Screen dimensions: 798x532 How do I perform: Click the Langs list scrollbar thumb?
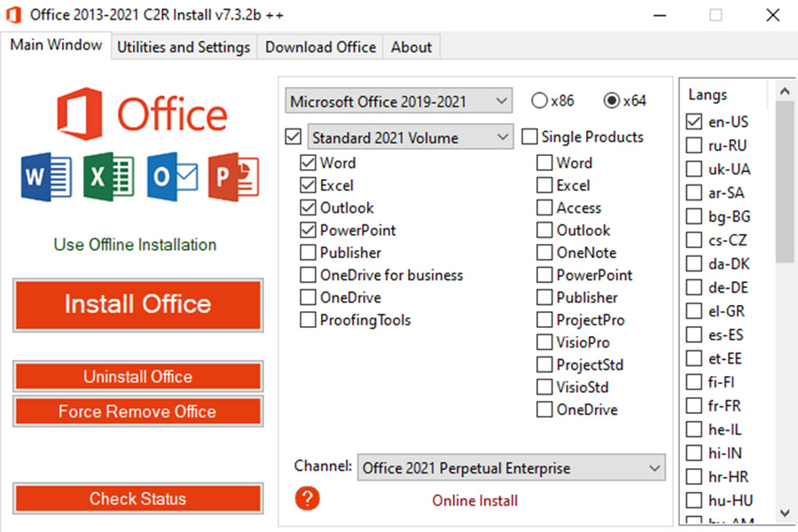[785, 182]
